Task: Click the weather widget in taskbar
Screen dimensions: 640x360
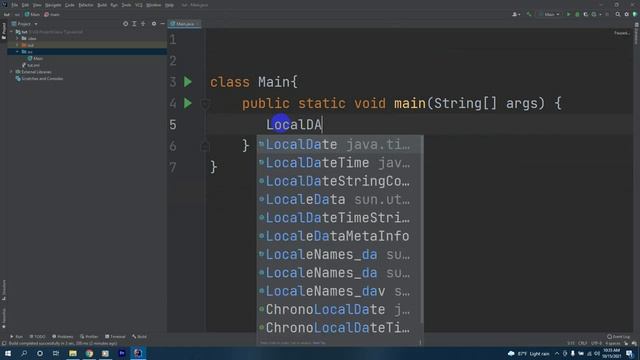Action: [529, 353]
